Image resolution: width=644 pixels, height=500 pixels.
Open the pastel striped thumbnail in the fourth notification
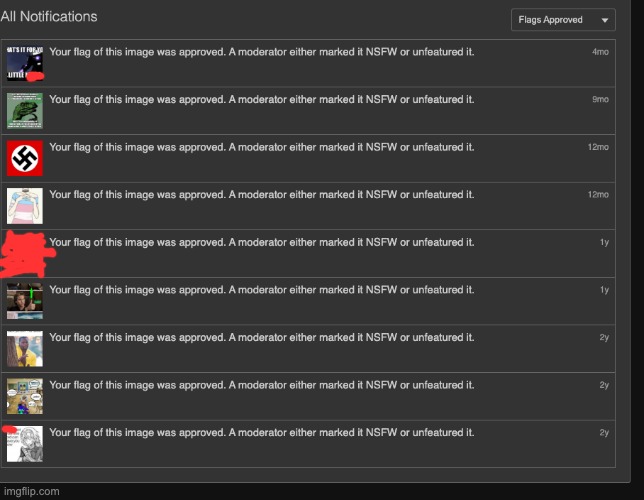(24, 205)
